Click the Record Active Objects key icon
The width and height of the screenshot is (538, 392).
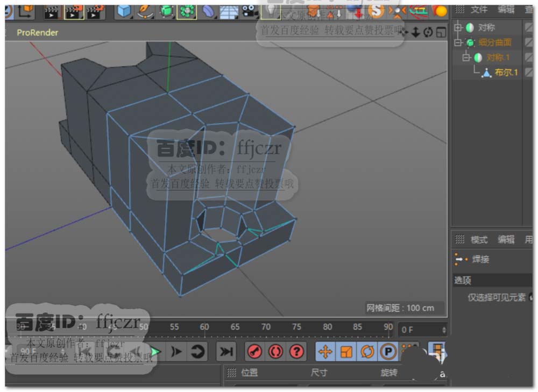[255, 352]
